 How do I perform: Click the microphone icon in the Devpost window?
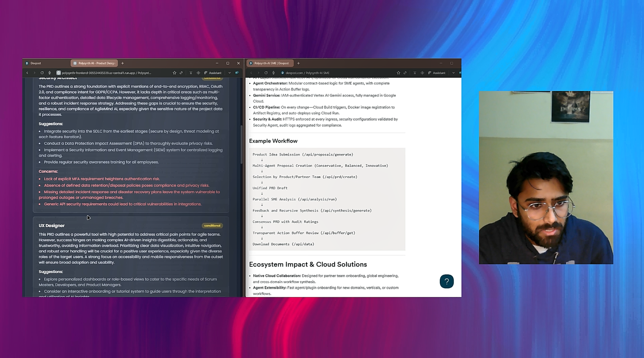pyautogui.click(x=273, y=73)
